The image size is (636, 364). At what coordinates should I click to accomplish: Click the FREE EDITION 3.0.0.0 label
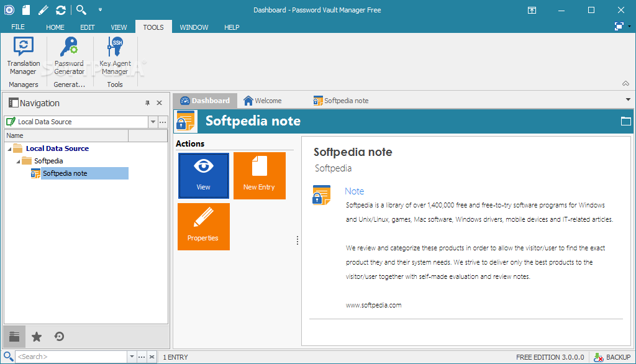point(550,357)
